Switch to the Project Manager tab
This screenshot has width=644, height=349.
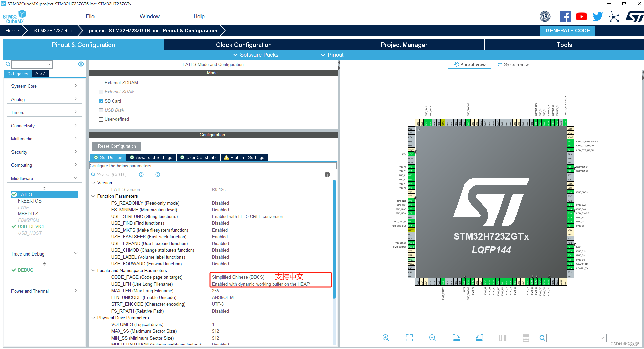(404, 45)
